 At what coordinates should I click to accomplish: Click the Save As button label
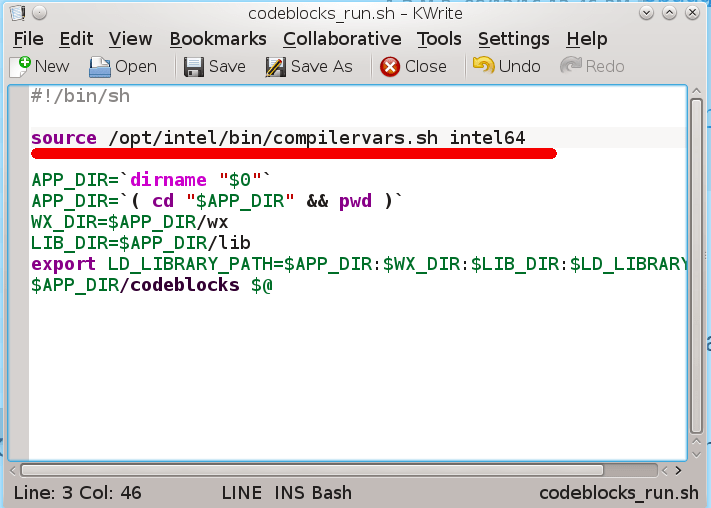tap(321, 67)
